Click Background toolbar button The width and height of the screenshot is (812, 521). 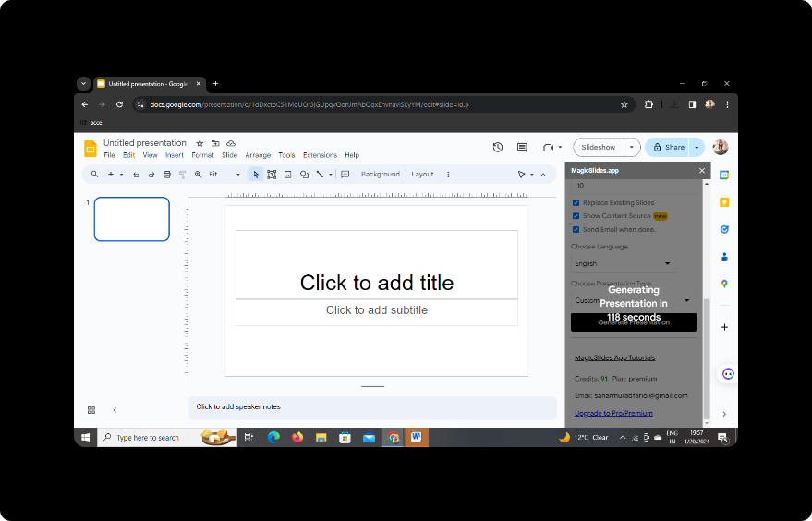tap(381, 175)
